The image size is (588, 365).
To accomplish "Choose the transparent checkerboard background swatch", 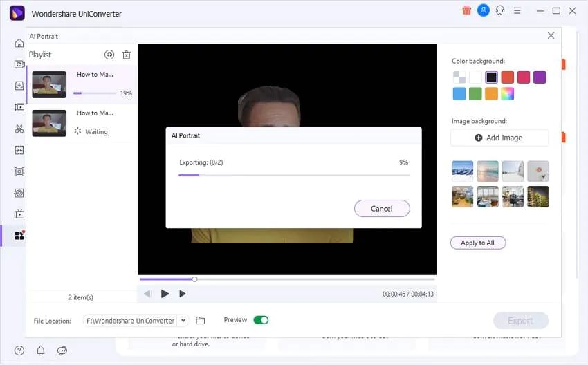I will tap(459, 77).
